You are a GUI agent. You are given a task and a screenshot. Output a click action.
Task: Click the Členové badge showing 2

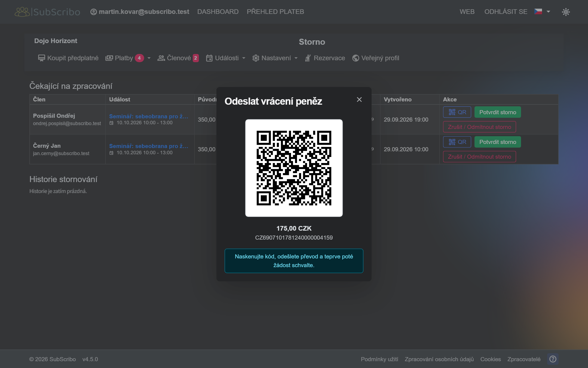(195, 58)
